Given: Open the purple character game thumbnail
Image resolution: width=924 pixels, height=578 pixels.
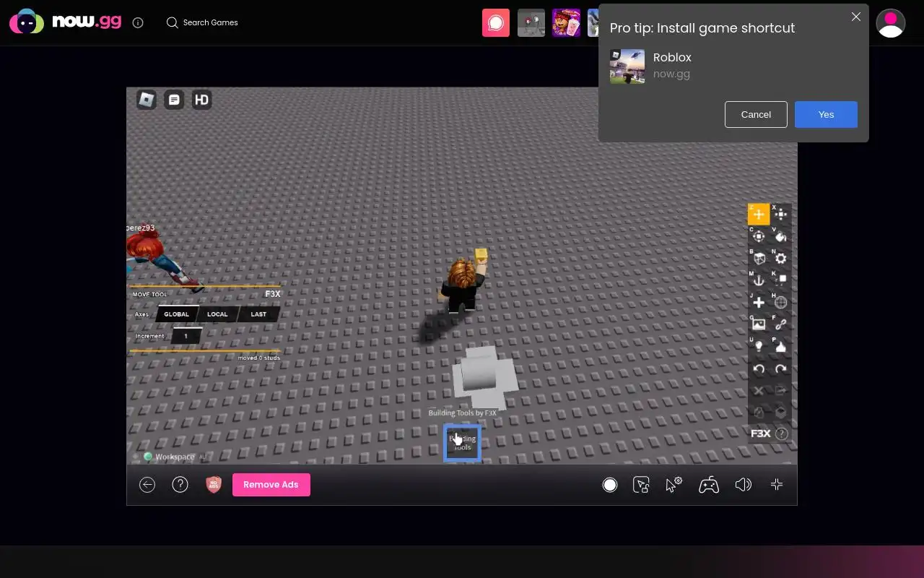Looking at the screenshot, I should pos(567,23).
